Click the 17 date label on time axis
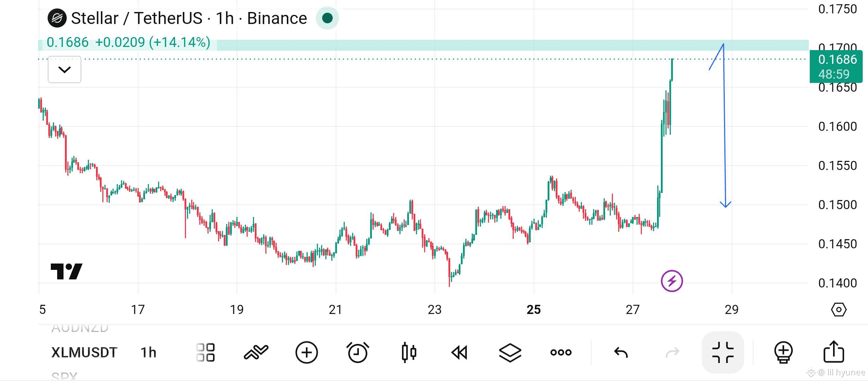Viewport: 868px width, 381px height. click(138, 310)
